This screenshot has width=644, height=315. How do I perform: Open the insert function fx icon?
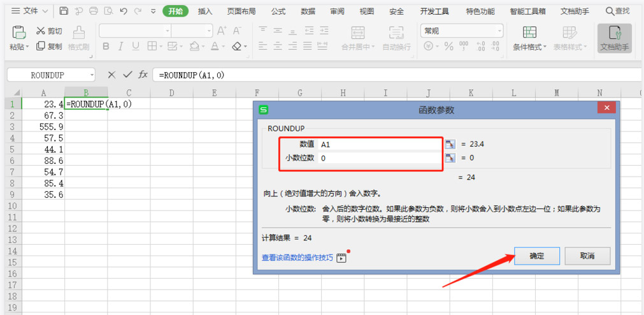point(143,75)
